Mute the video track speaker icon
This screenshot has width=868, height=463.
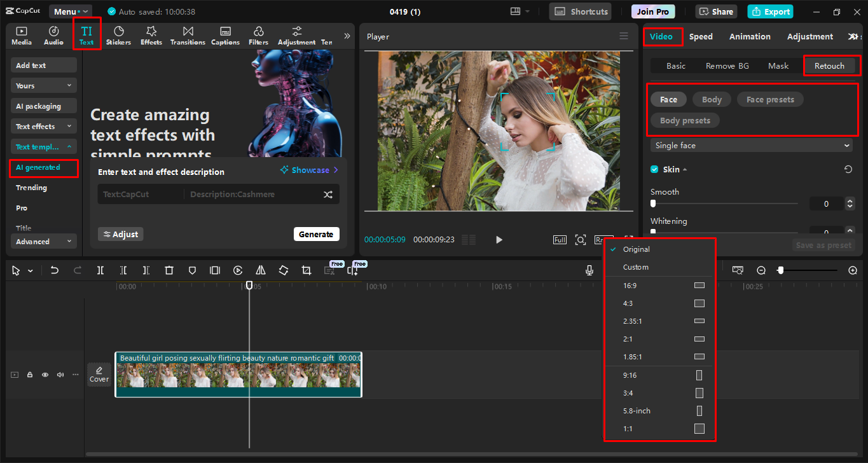60,375
